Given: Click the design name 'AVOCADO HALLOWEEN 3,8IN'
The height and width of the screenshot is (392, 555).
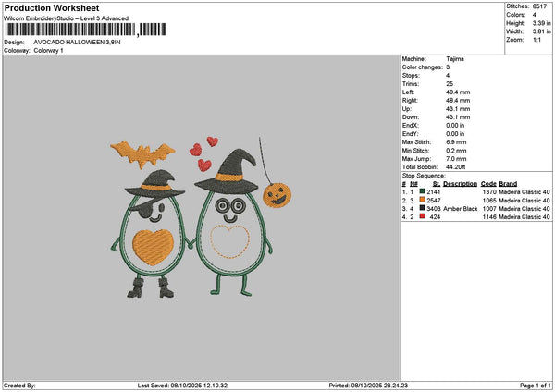Looking at the screenshot, I should (77, 43).
